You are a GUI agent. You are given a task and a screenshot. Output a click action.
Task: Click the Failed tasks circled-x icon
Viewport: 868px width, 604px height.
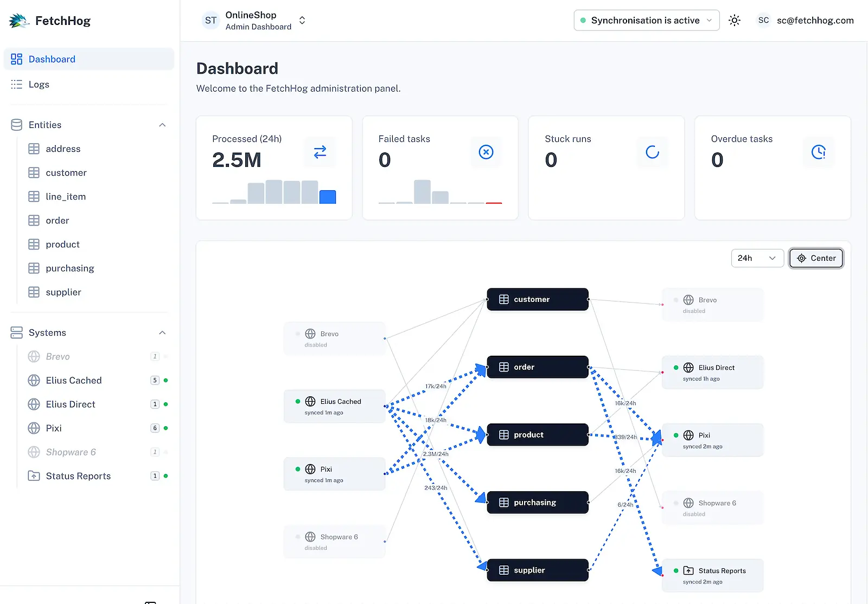point(486,152)
